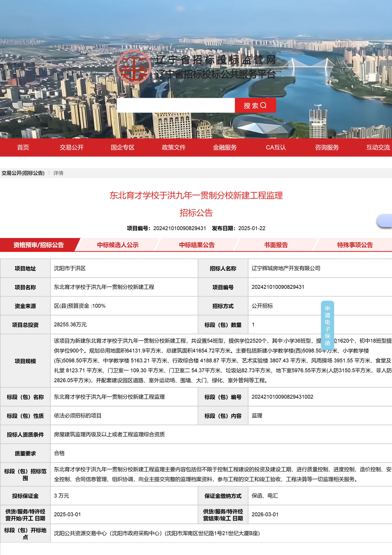392x555 pixels.
Task: Click the red 搜索 search button
Action: coord(255,105)
